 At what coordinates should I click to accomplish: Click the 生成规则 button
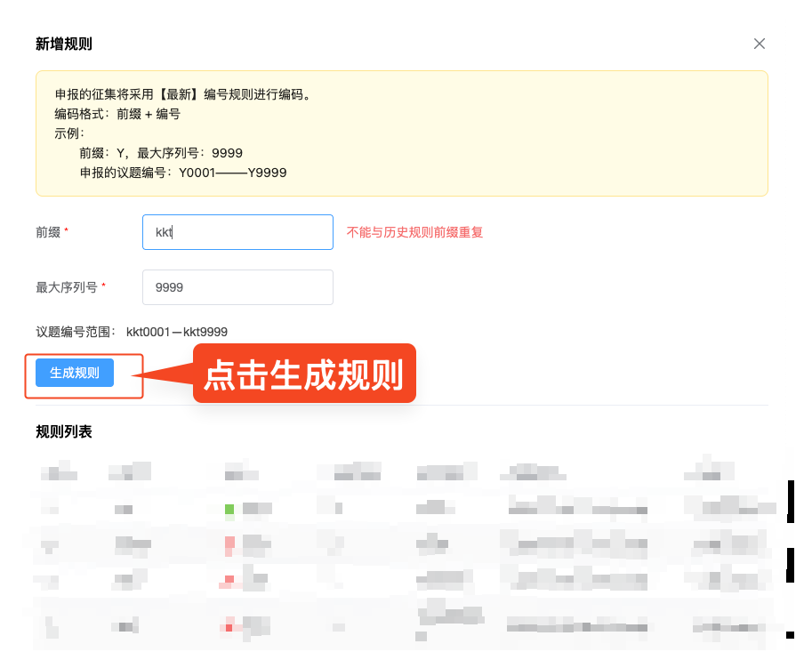coord(73,373)
